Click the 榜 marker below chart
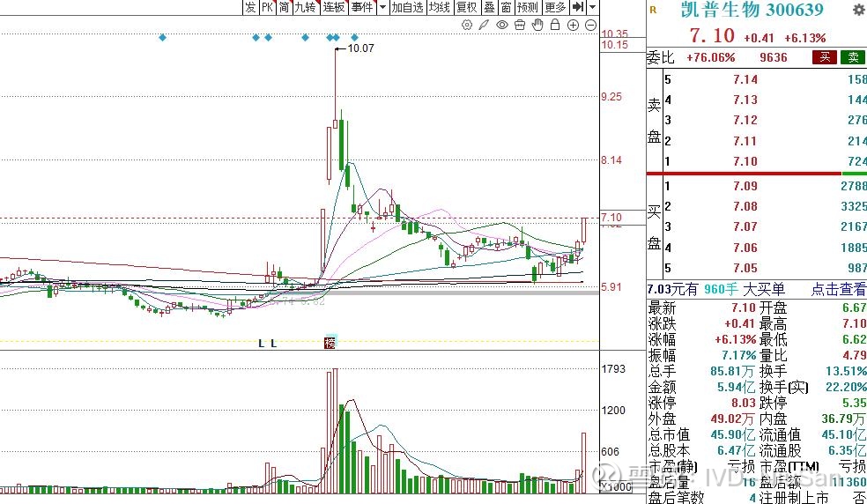867x504 pixels. tap(330, 343)
